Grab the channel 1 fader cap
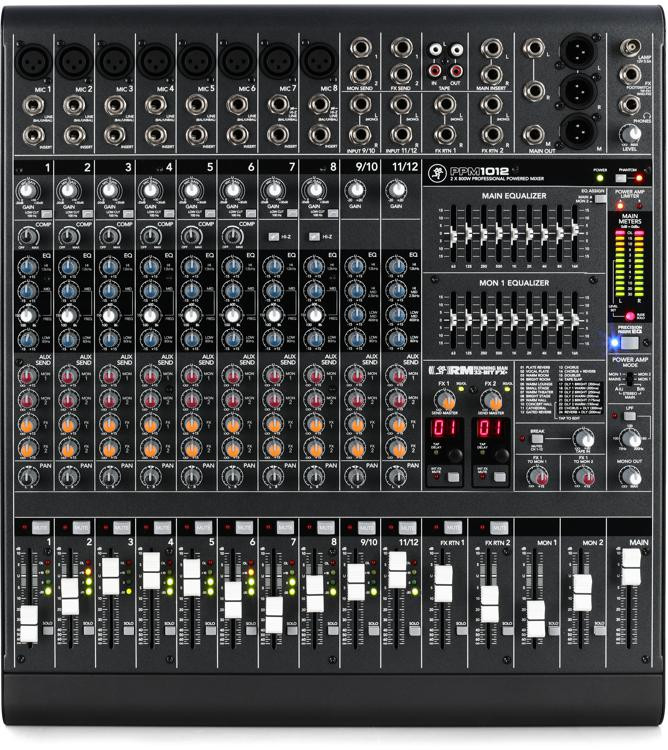668x750 pixels. 29,624
